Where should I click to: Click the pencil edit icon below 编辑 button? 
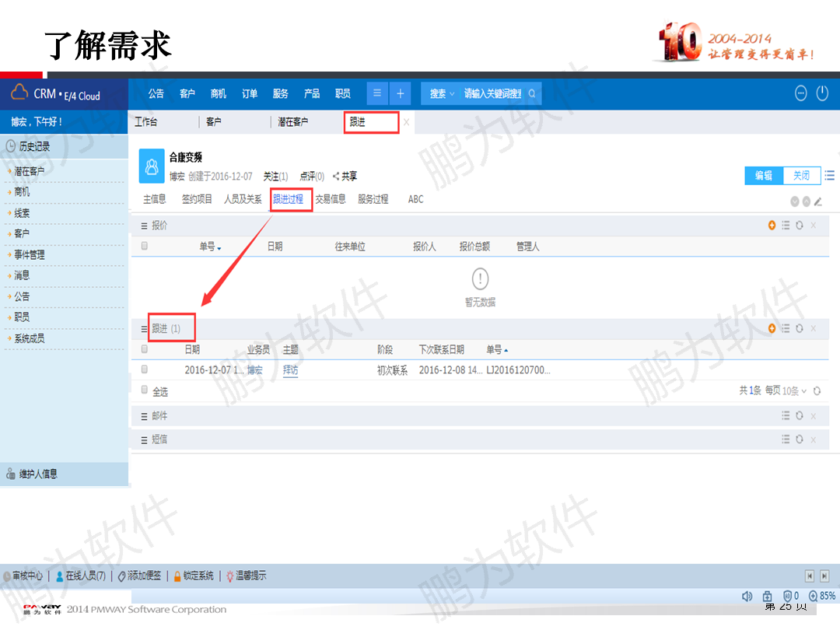(x=817, y=202)
